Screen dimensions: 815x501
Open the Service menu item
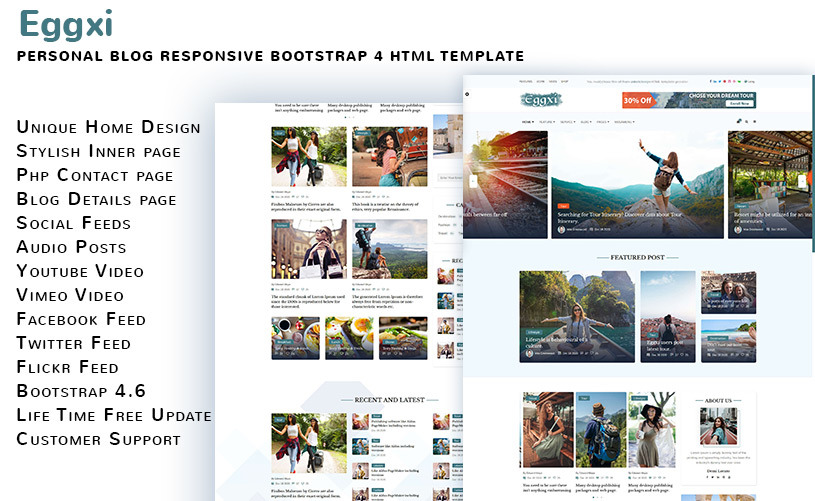[566, 122]
